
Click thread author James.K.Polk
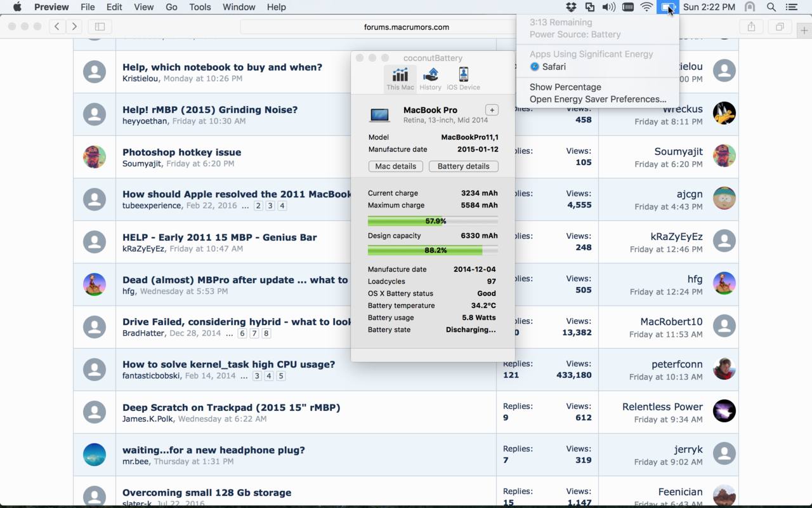pos(148,419)
